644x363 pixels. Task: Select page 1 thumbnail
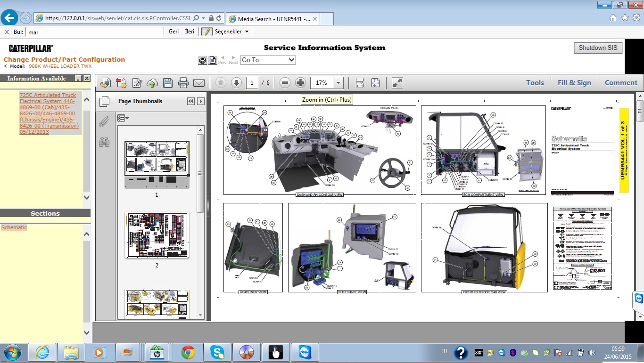(x=157, y=164)
